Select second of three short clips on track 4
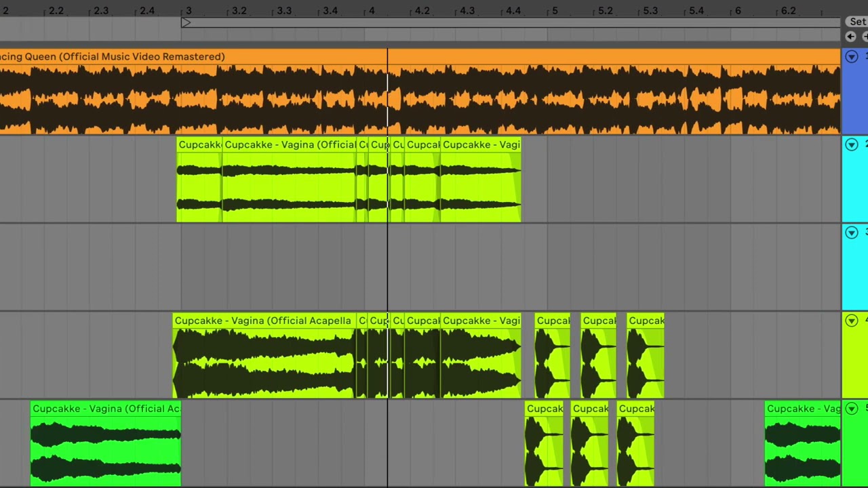Viewport: 868px width, 488px height. (x=599, y=355)
